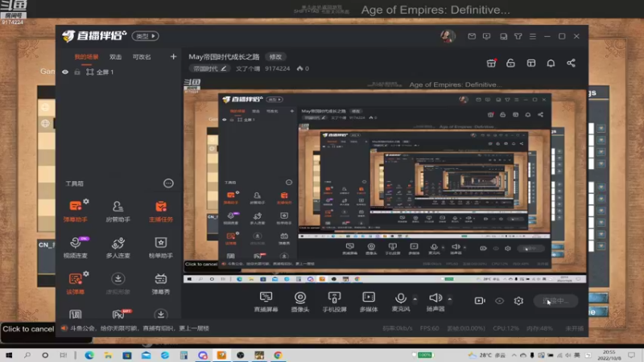Select the 全屏 1 source row
Screen dimensions: 644x362
coord(118,72)
